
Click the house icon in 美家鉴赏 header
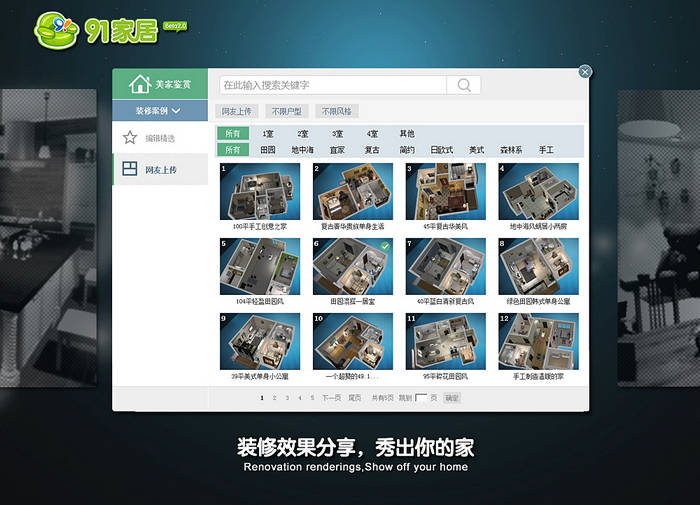click(x=140, y=83)
